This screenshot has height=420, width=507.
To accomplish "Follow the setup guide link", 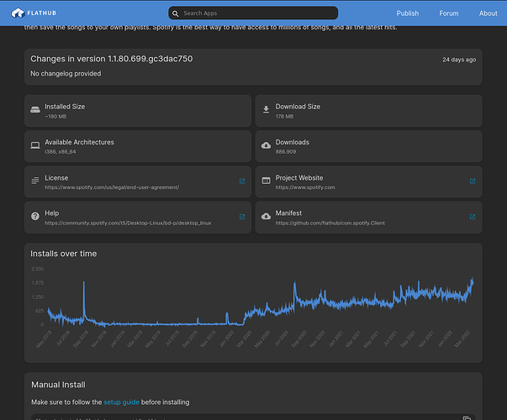I will [x=121, y=402].
